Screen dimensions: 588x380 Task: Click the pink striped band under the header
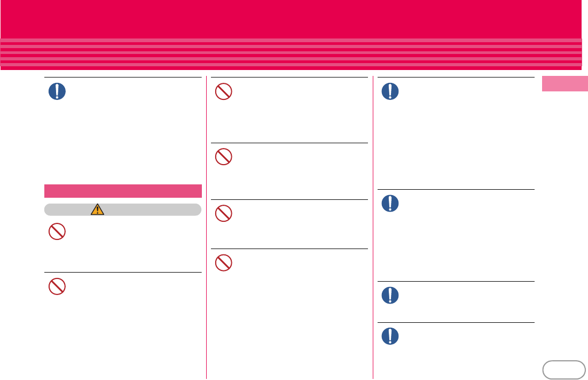pyautogui.click(x=291, y=54)
